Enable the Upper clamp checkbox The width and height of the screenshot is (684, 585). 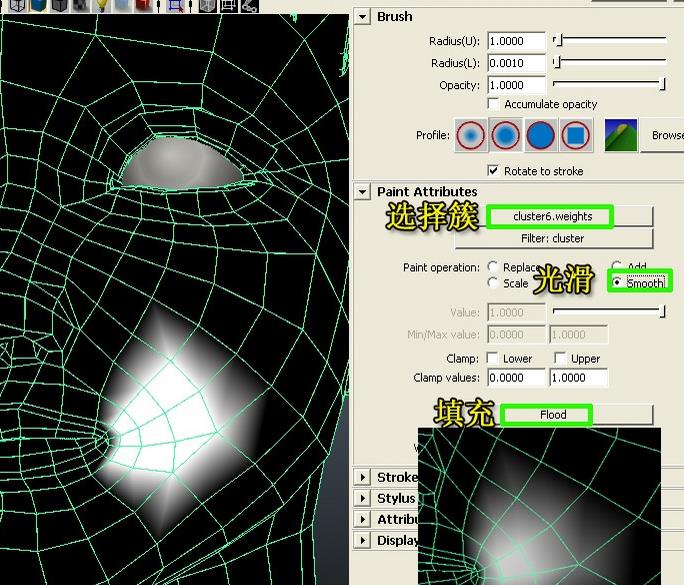560,358
